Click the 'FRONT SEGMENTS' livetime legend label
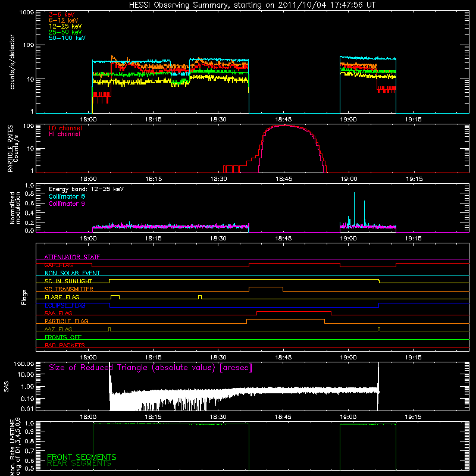 pyautogui.click(x=82, y=457)
